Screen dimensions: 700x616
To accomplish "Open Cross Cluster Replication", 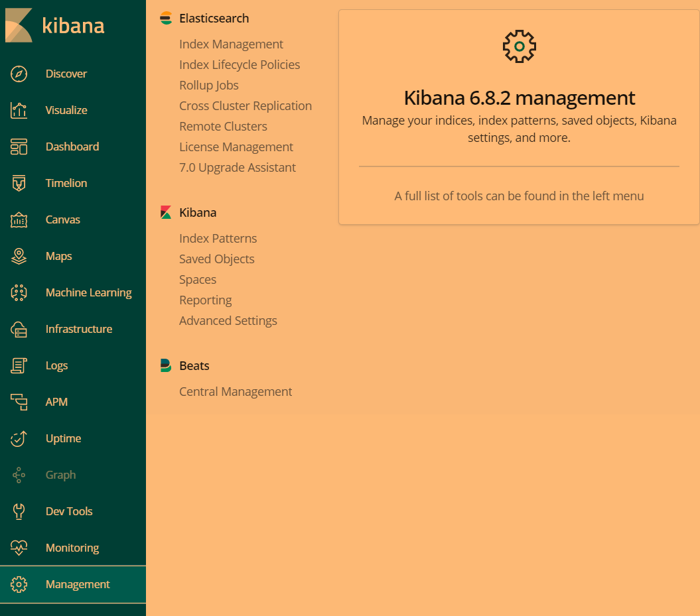I will [x=245, y=105].
